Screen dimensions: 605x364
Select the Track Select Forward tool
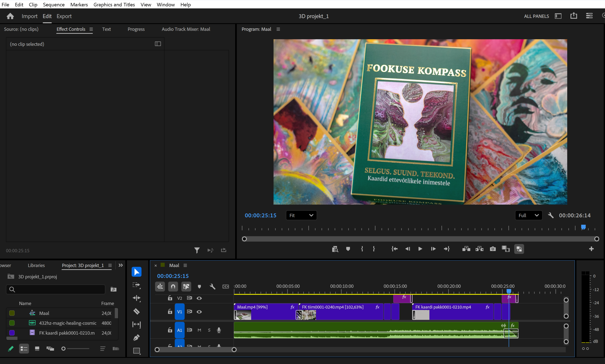[x=136, y=285]
